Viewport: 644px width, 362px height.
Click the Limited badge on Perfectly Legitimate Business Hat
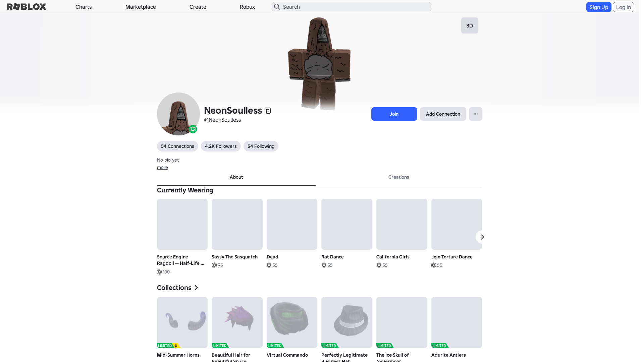pyautogui.click(x=330, y=346)
